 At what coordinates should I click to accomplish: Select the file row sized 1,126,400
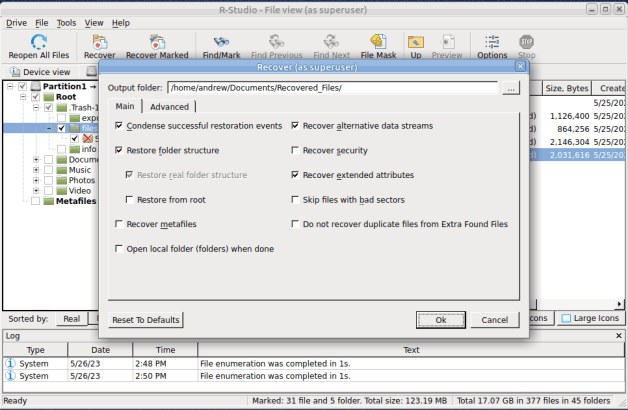[x=577, y=116]
